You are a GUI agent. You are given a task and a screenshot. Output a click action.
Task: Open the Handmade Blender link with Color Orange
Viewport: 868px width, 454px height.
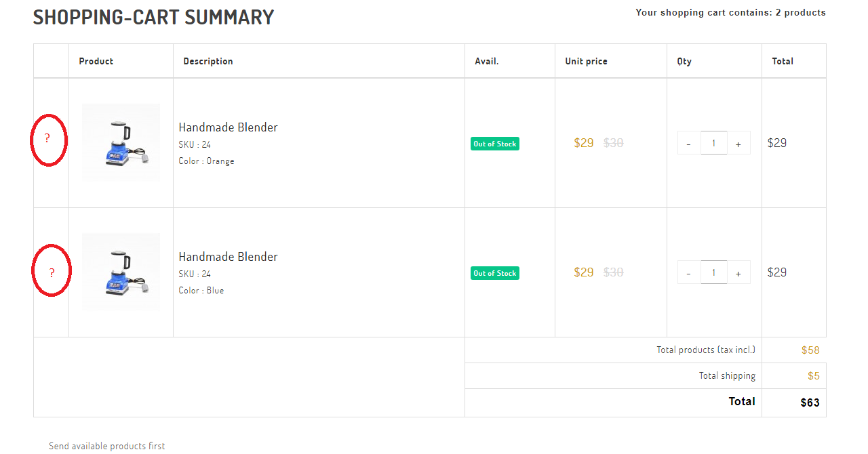click(228, 127)
